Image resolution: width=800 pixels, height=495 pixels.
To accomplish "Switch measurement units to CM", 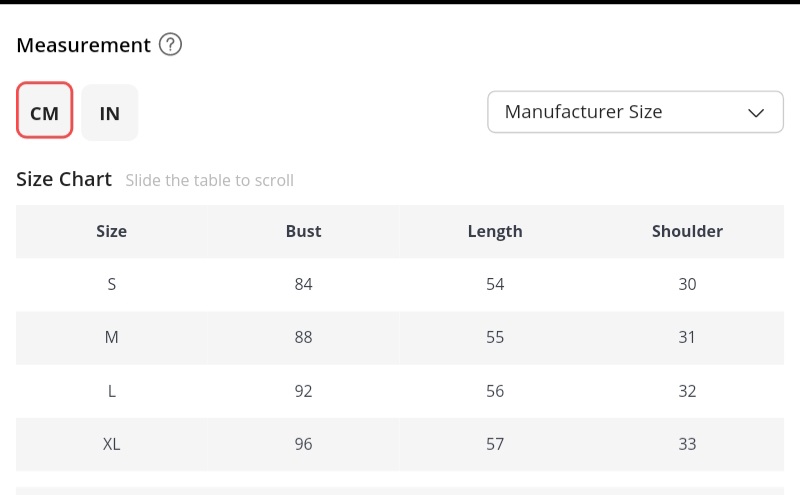I will 45,112.
